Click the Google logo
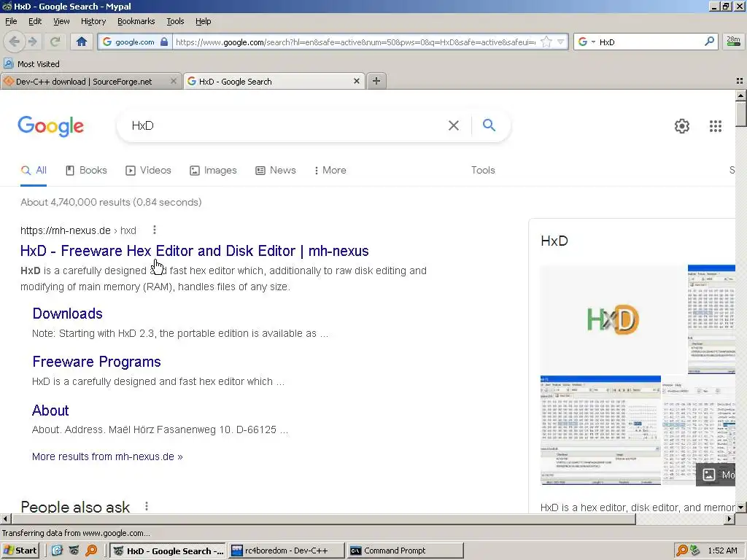747x560 pixels. (51, 126)
